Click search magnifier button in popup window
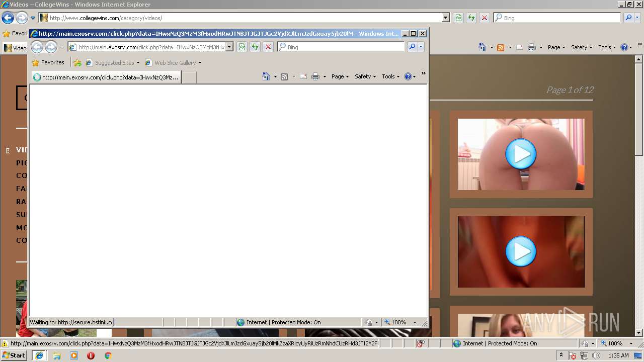This screenshot has height=362, width=644. pyautogui.click(x=412, y=47)
